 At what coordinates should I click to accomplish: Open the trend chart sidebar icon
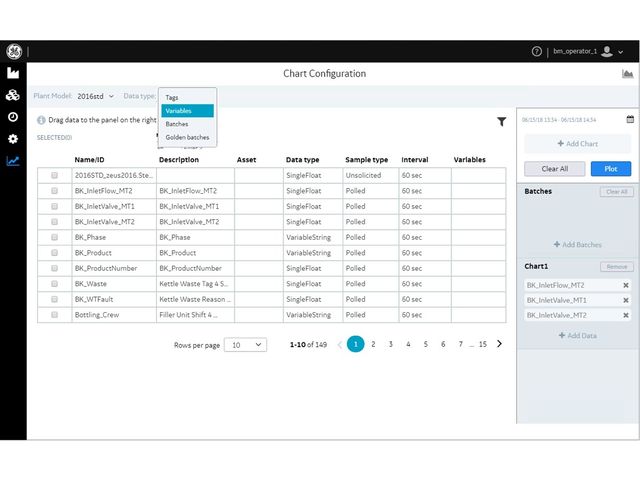[x=13, y=160]
